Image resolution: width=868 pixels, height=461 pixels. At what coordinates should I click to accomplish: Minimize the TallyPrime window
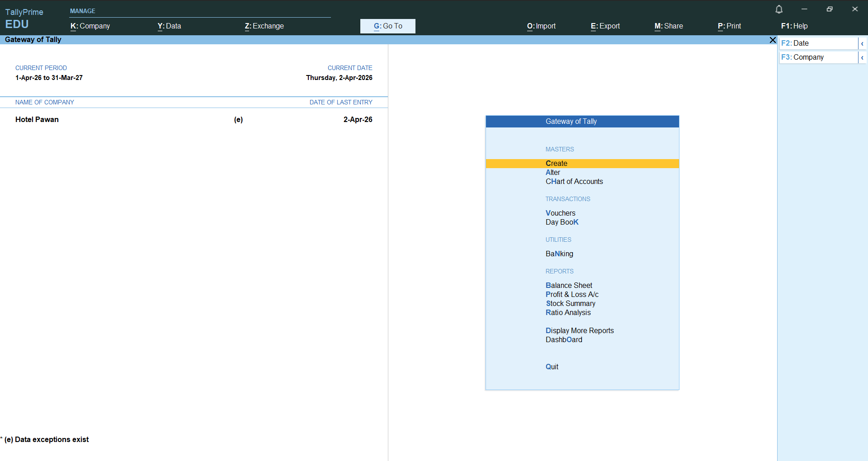pyautogui.click(x=804, y=9)
